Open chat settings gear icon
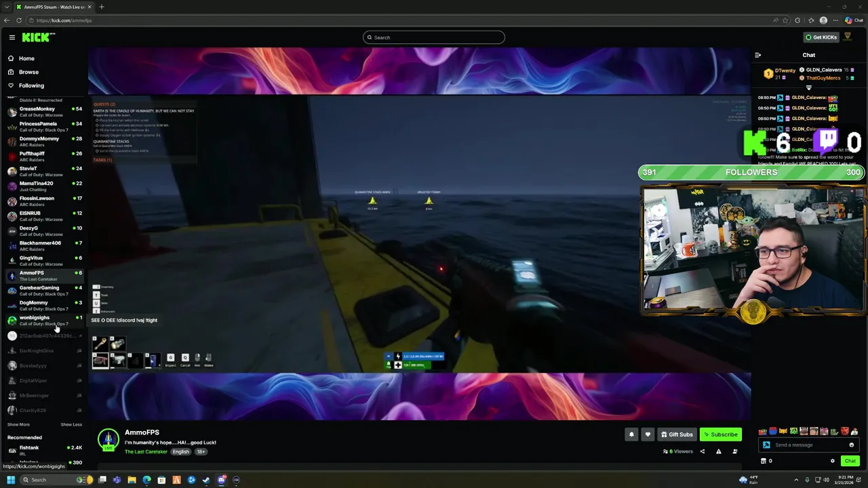The width and height of the screenshot is (868, 488). coord(833,461)
